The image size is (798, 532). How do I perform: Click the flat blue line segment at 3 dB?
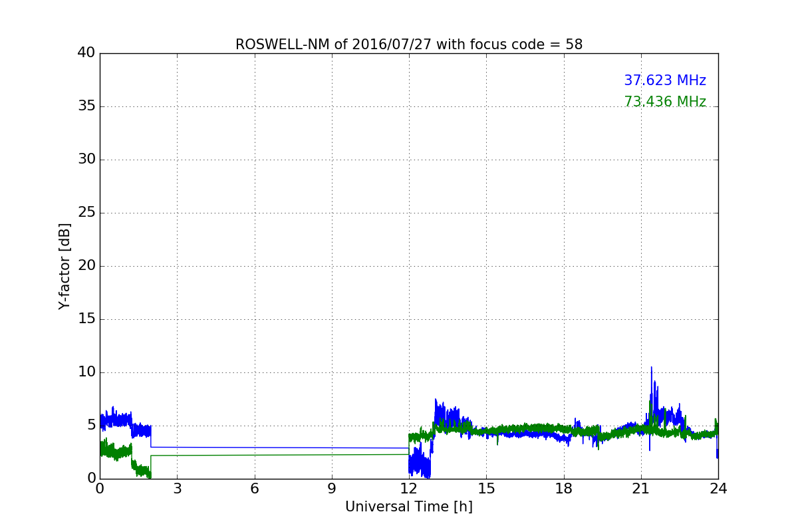[279, 448]
